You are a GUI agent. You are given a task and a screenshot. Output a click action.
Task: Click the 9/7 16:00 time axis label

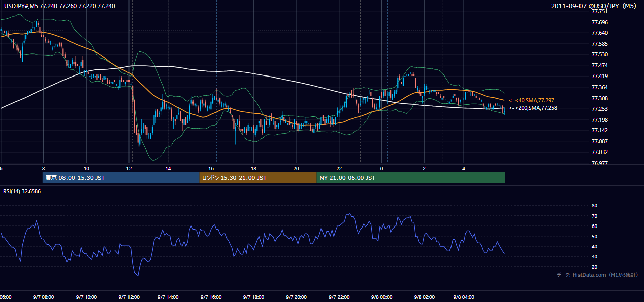point(211,297)
